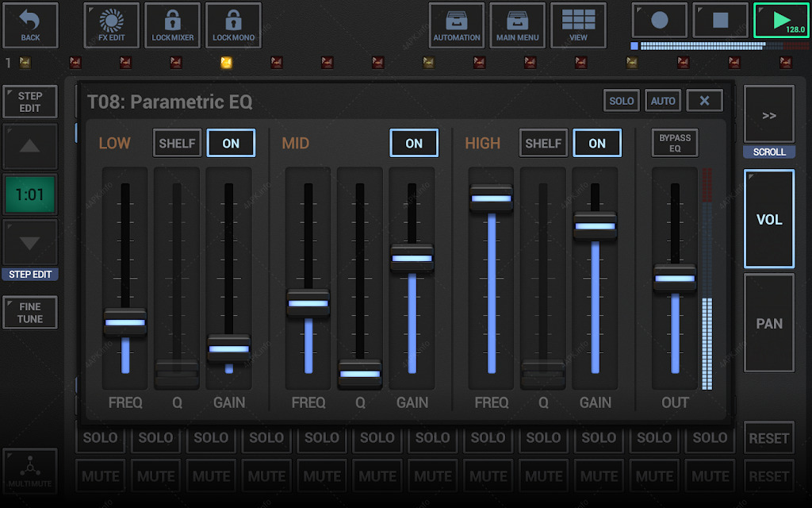This screenshot has width=812, height=508.
Task: Click the 'T08: Parametric EQ' title
Action: 170,102
